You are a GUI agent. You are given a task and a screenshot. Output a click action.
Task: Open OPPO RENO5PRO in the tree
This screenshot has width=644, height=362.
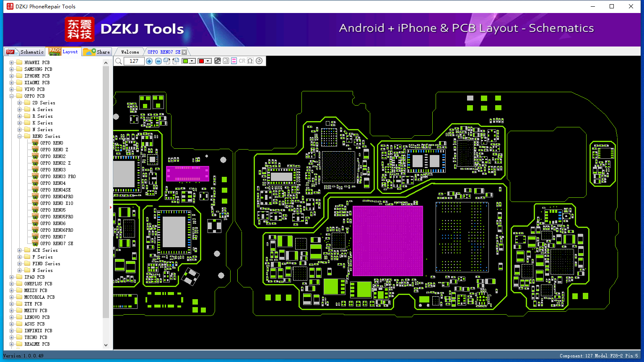tap(57, 217)
